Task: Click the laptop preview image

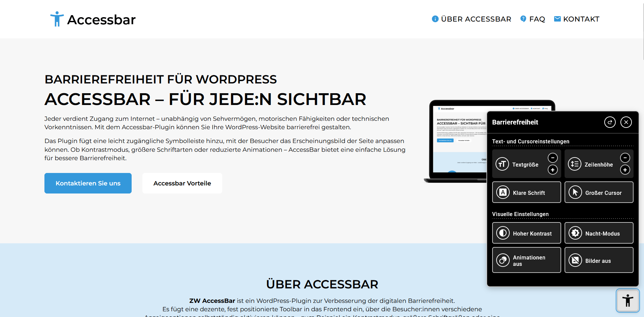Action: point(458,141)
